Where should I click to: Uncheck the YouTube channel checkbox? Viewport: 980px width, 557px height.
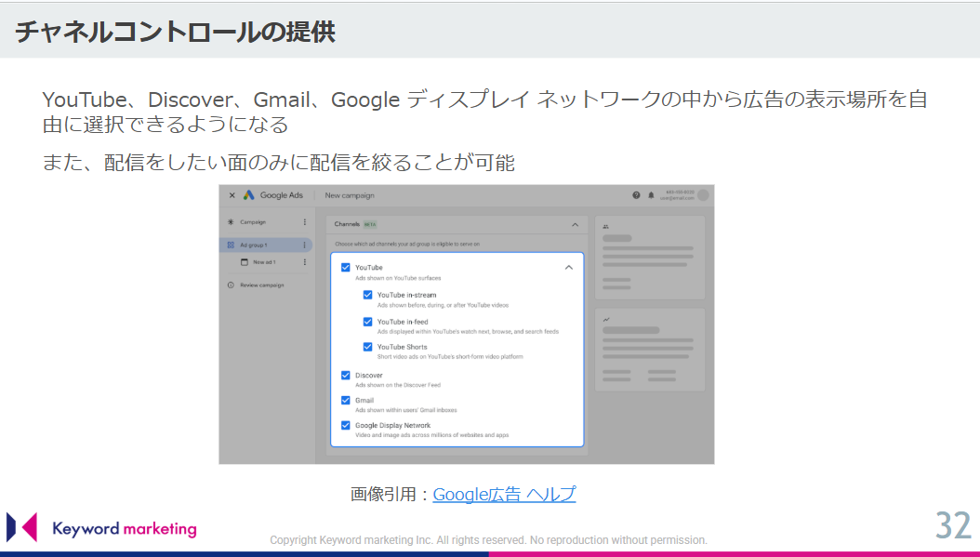pyautogui.click(x=346, y=268)
